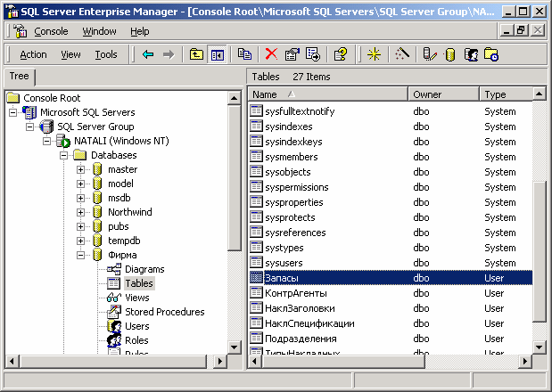This screenshot has width=552, height=392.
Task: Click table list horizontal scroll right arrow
Action: [525, 361]
